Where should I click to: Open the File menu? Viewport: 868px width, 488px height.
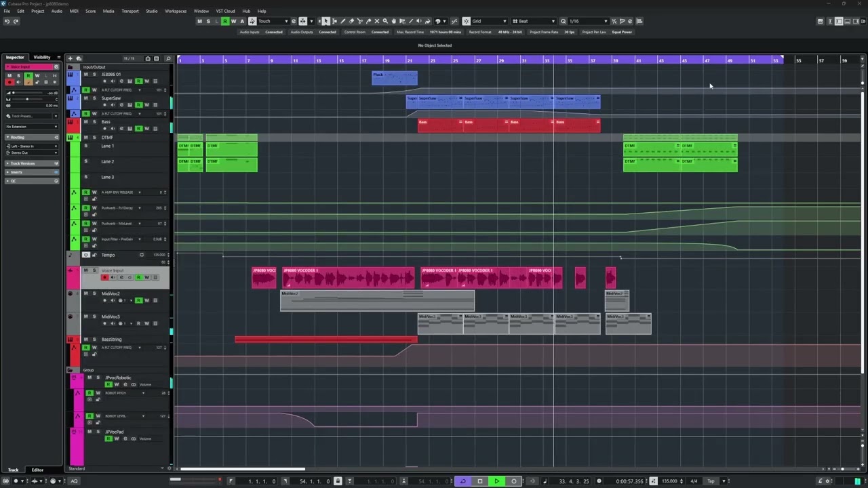7,11
